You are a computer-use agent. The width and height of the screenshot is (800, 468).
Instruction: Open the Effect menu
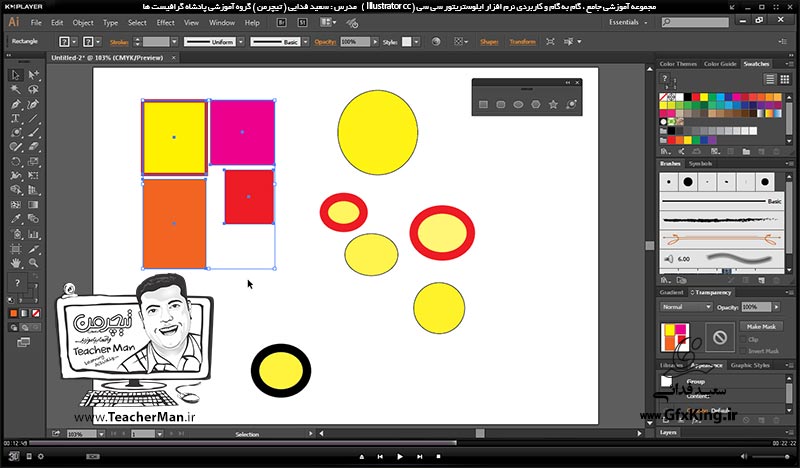coord(165,22)
